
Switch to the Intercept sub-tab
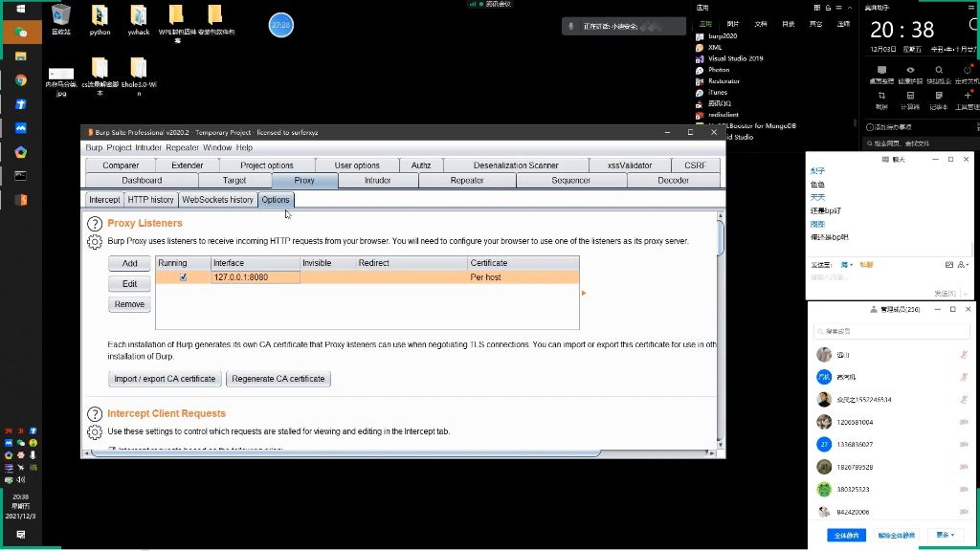click(104, 200)
